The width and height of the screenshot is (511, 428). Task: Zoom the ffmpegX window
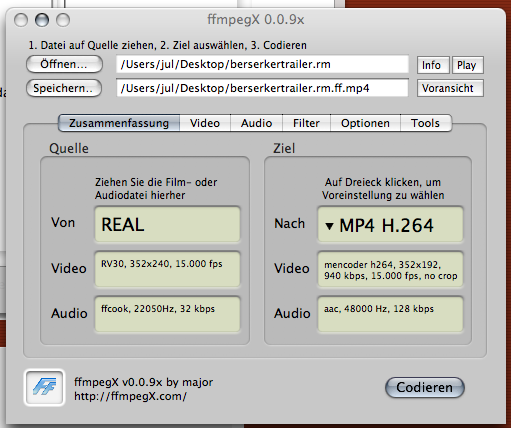coord(63,20)
